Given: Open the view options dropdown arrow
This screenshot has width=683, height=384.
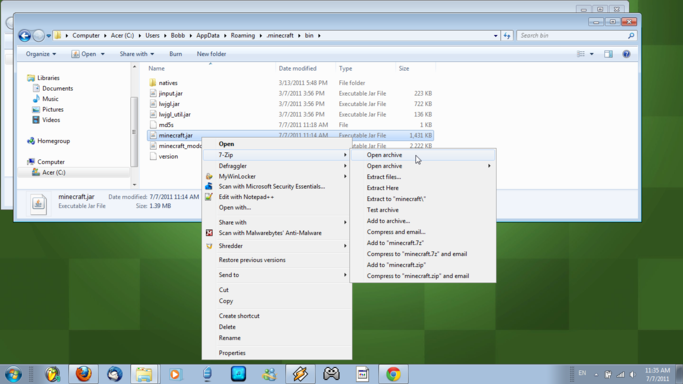Looking at the screenshot, I should (x=592, y=54).
